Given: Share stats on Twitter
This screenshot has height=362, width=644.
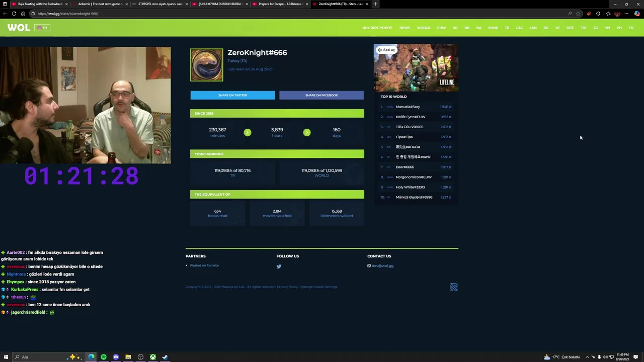Looking at the screenshot, I should point(232,95).
